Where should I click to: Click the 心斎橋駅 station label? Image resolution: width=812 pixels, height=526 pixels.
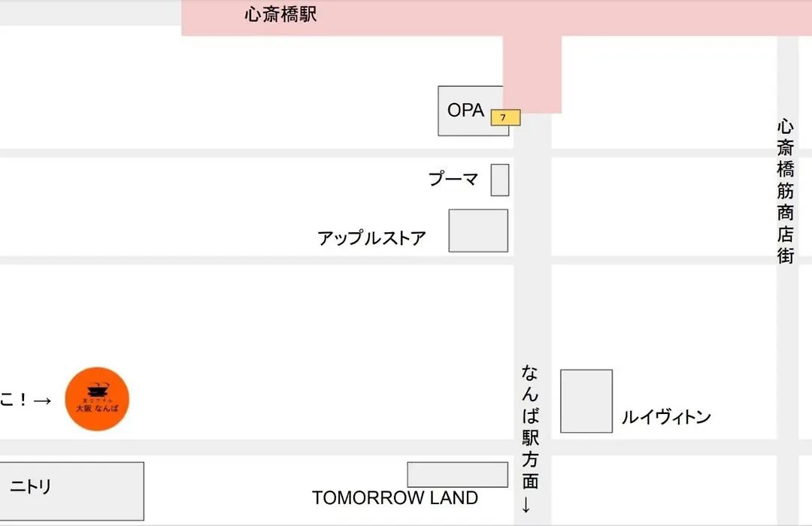point(280,14)
